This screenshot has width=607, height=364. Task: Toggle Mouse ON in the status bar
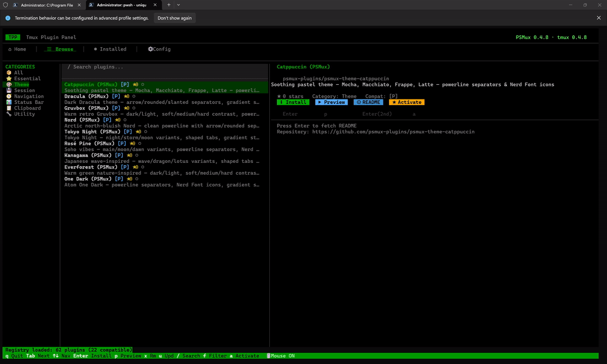point(281,356)
